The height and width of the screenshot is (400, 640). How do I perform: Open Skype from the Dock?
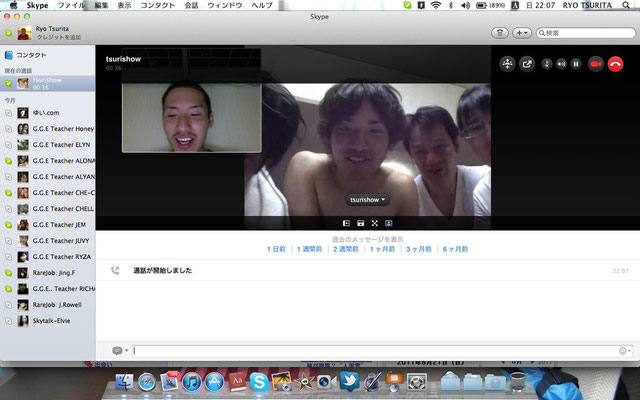[x=259, y=382]
